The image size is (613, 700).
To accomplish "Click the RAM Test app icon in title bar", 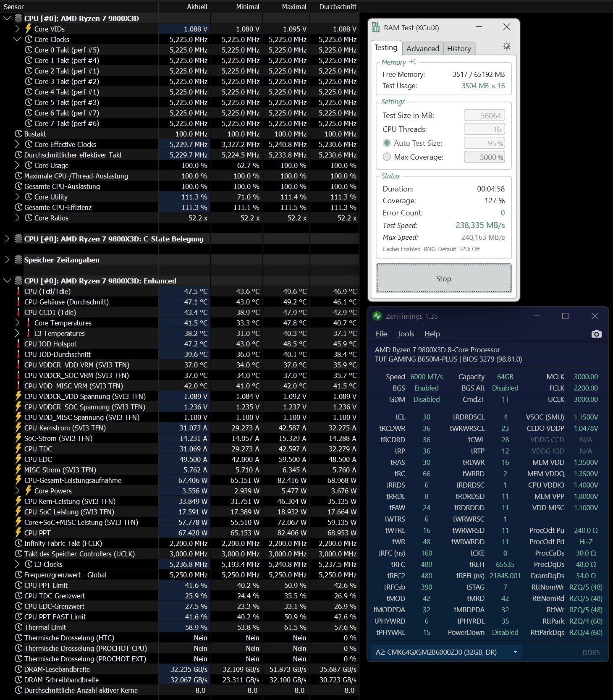I will [x=376, y=28].
